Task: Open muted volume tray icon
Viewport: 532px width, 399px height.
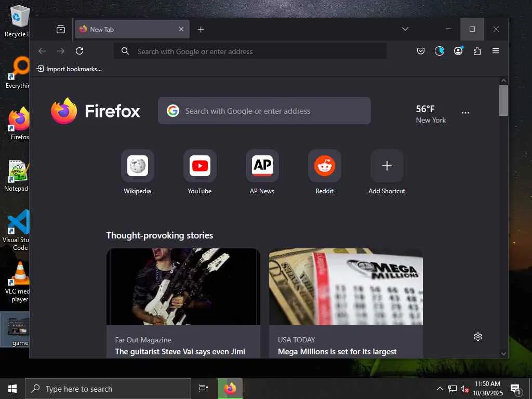Action: (464, 389)
